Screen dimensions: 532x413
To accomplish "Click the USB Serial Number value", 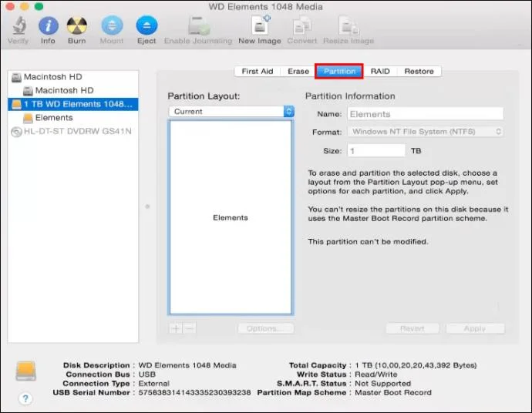I will click(x=195, y=392).
